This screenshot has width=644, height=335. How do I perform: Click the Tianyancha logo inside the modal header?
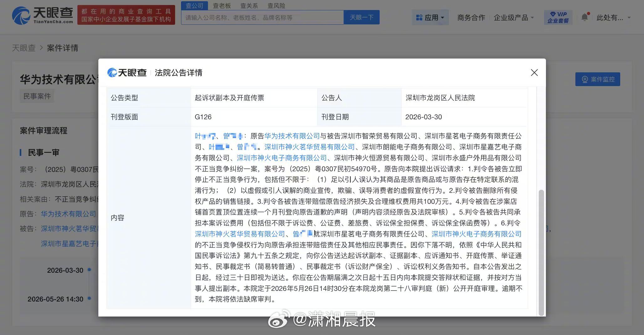click(127, 72)
